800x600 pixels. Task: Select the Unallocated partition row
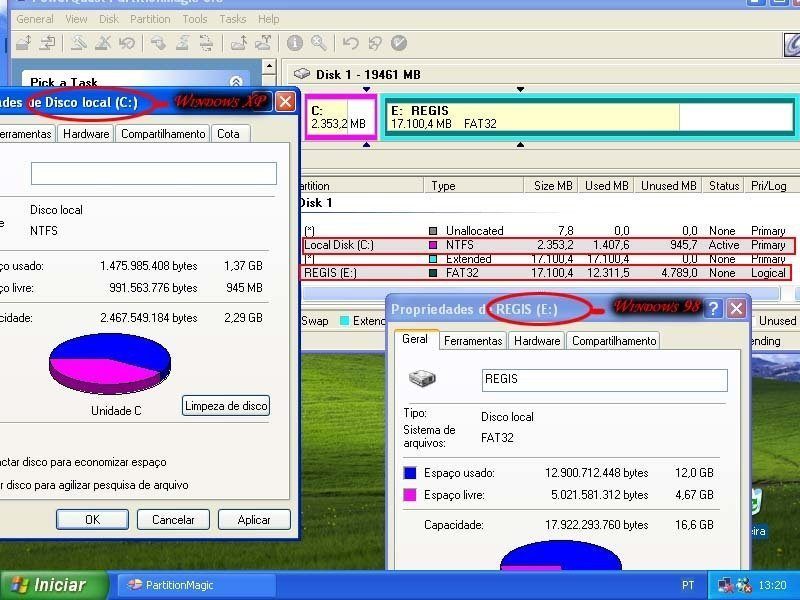(546, 231)
